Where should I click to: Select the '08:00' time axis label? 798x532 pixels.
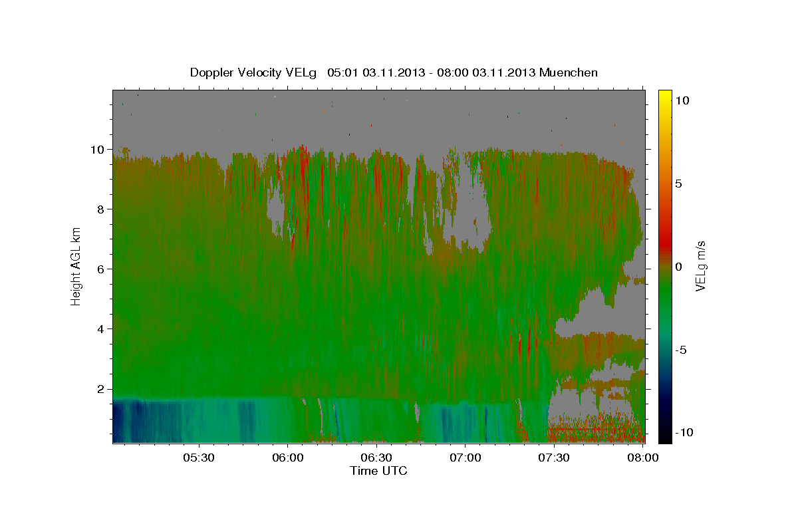642,458
